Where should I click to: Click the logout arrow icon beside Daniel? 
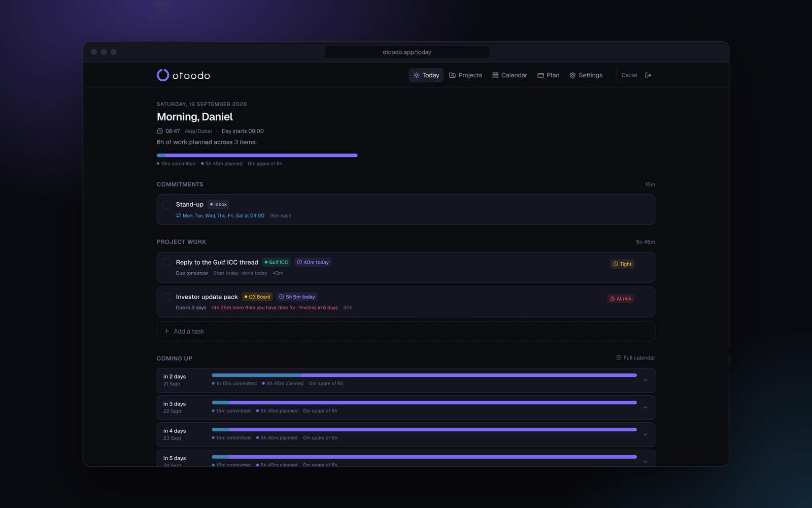pyautogui.click(x=648, y=75)
